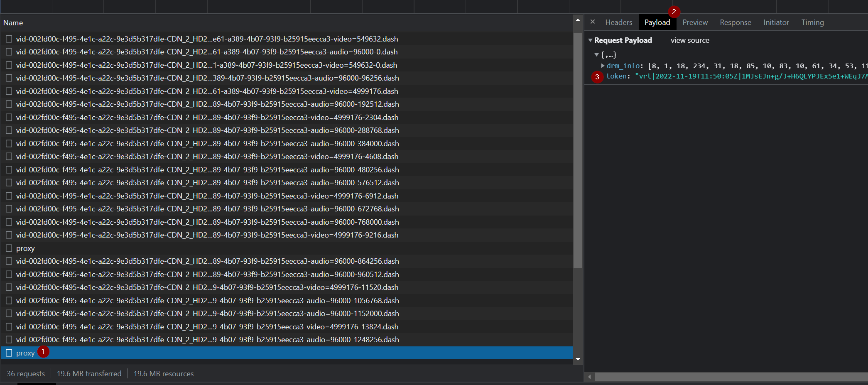This screenshot has width=868, height=385.
Task: Click the request list scroll-down arrow
Action: (x=578, y=359)
